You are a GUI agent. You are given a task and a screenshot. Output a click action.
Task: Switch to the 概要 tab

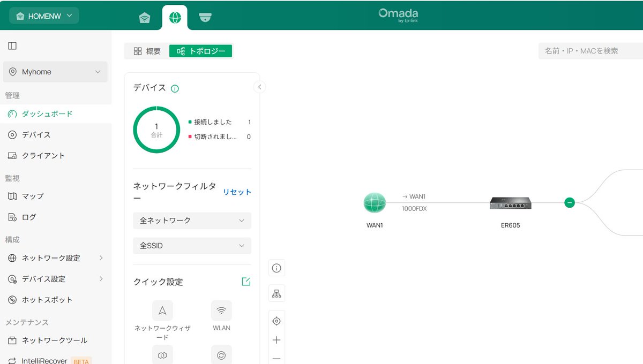pyautogui.click(x=147, y=51)
